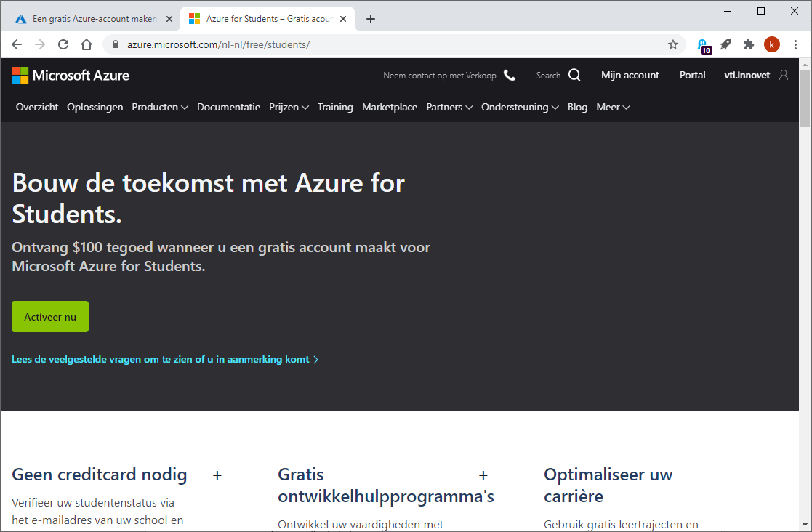Viewport: 812px width, 532px height.
Task: Click the scrollbar up arrow
Action: pos(805,64)
